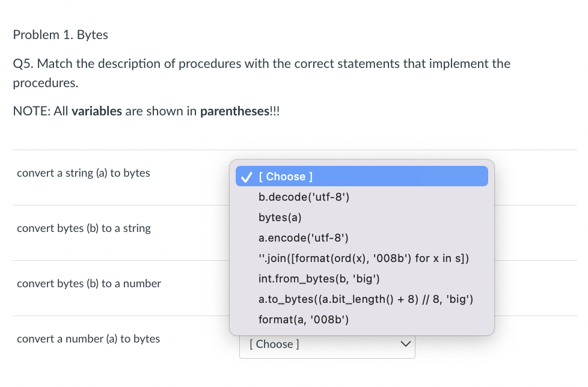Click the "convert a number (a) to bytes" label
Image resolution: width=588 pixels, height=387 pixels.
[x=88, y=339]
